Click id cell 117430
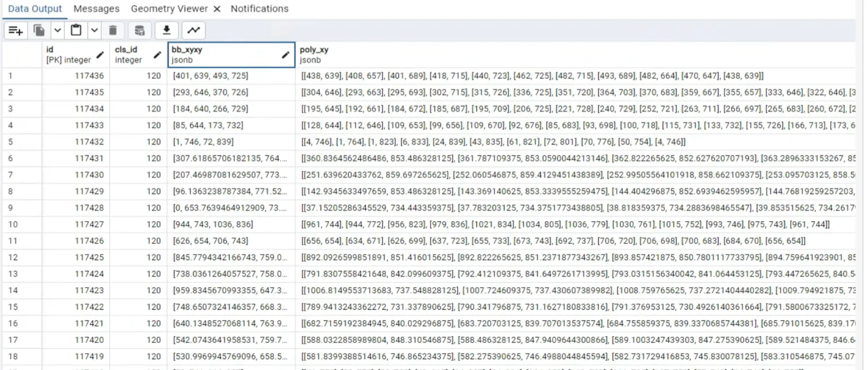This screenshot has width=868, height=370. (76, 175)
